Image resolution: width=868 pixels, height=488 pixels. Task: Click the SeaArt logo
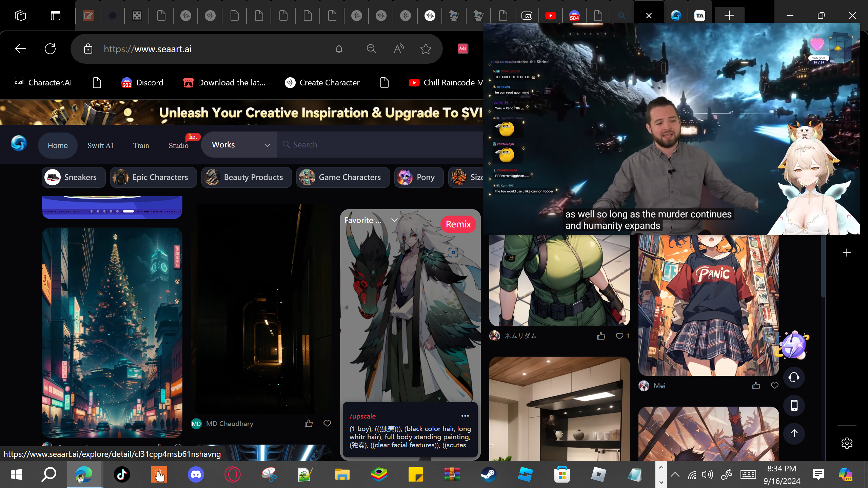(19, 143)
